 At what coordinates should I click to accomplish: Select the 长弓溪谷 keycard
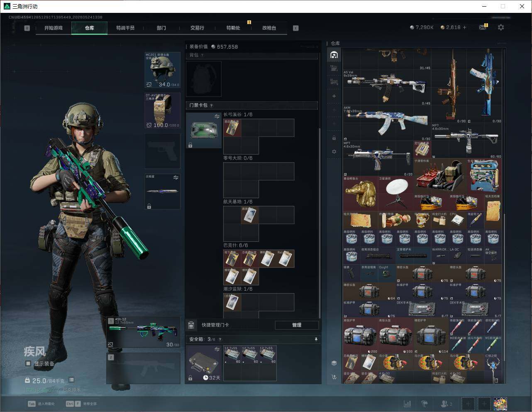click(x=232, y=128)
